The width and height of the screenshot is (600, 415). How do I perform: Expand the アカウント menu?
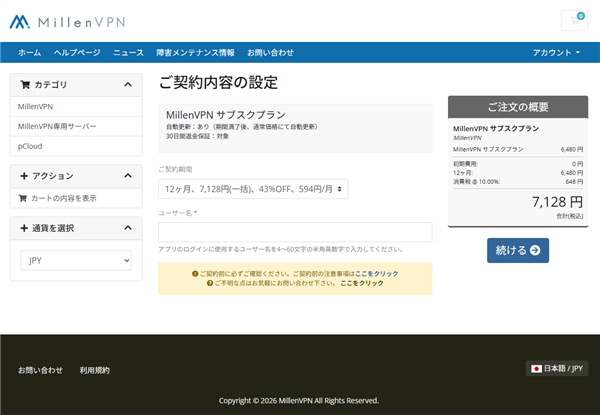pos(556,53)
